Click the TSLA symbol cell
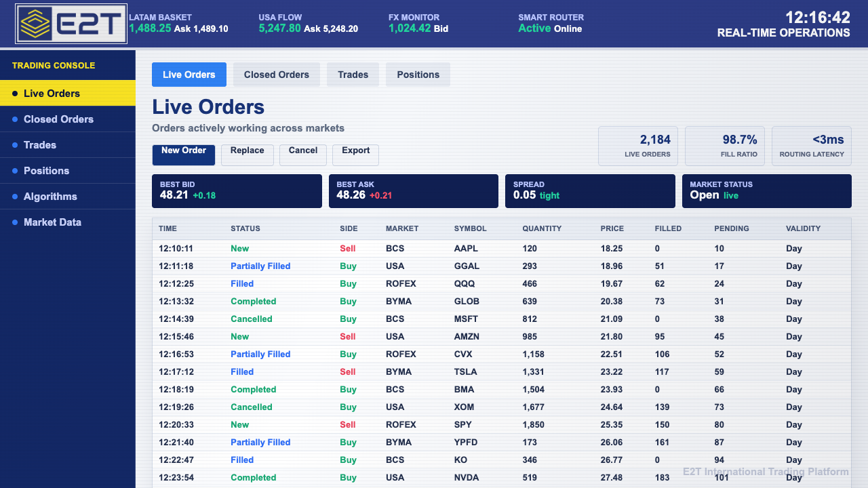868x488 pixels. [x=466, y=372]
